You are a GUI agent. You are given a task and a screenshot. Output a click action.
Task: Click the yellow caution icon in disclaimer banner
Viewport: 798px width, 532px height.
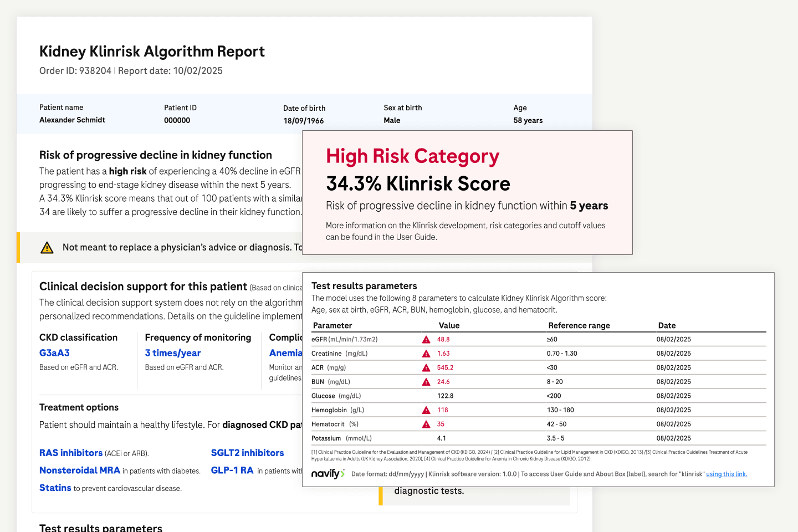47,248
